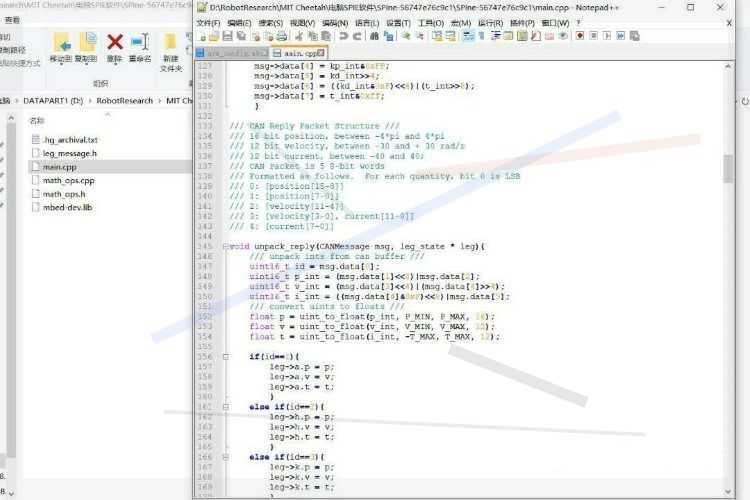Click RobotResearch in the Explorer address bar

[125, 101]
